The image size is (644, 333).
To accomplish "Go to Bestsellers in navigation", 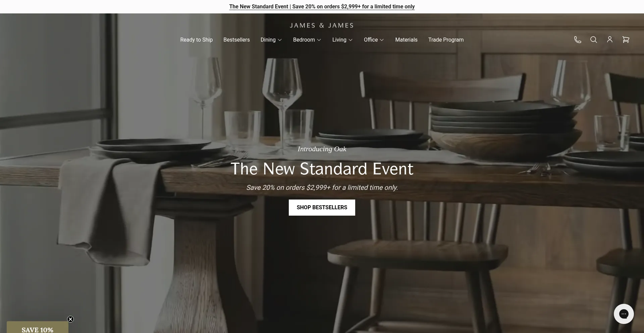I will 236,40.
